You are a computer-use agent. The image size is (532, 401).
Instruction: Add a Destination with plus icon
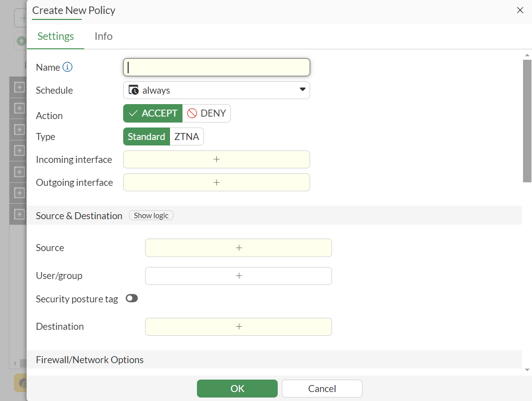point(238,326)
